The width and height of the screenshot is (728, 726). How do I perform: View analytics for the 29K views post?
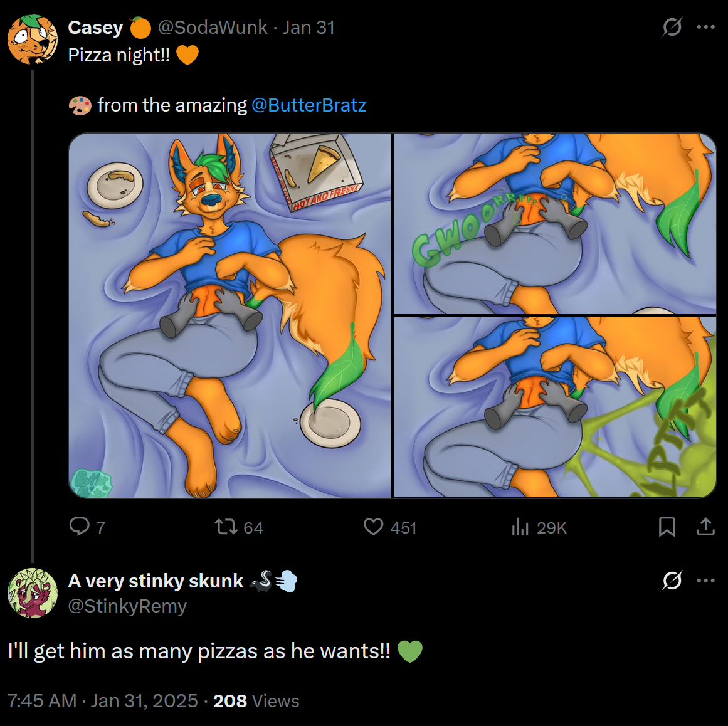tap(520, 527)
